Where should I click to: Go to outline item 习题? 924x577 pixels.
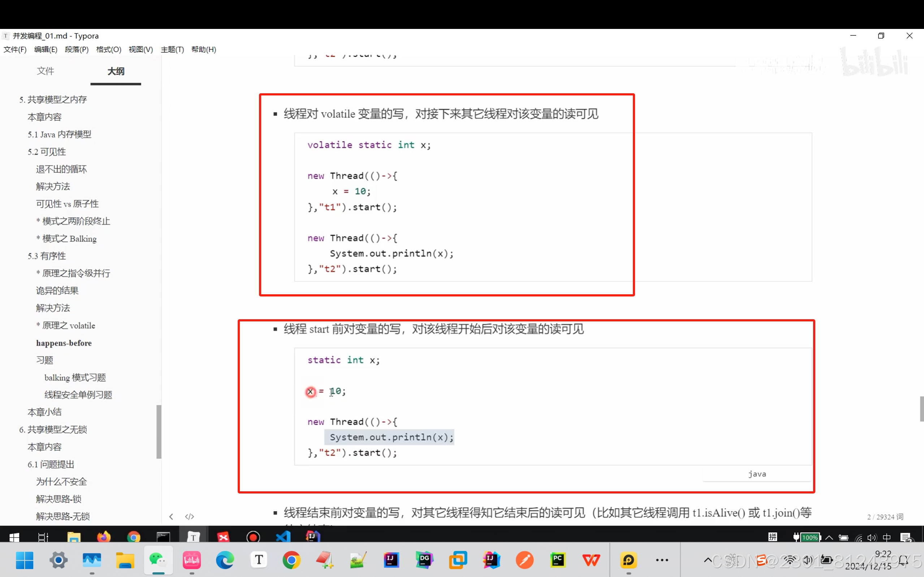(44, 360)
